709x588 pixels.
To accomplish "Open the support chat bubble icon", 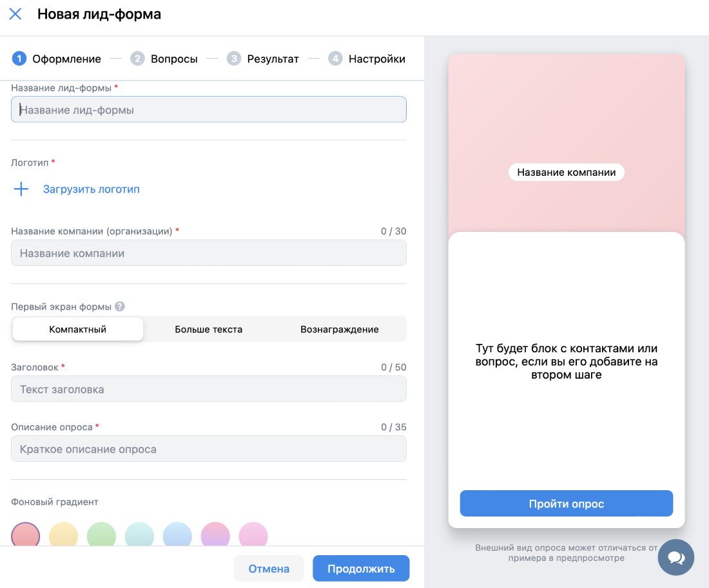I will point(675,557).
